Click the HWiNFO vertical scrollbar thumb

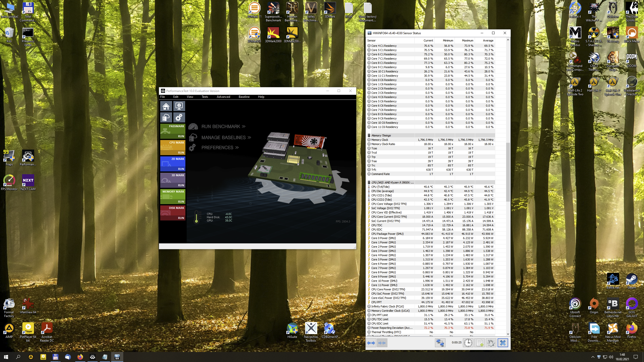508,172
